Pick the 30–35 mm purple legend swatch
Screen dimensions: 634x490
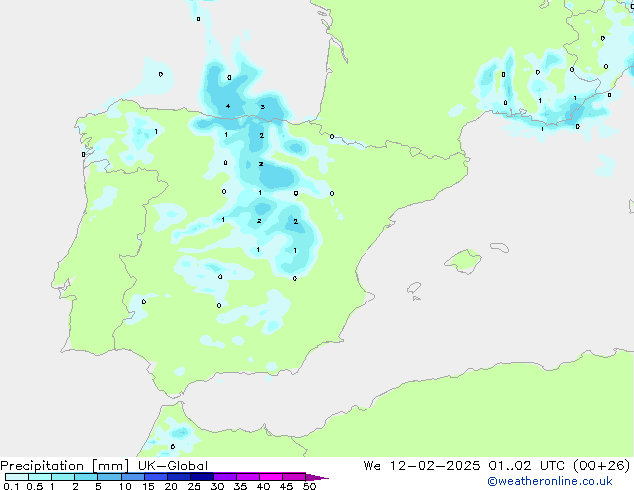(x=224, y=477)
